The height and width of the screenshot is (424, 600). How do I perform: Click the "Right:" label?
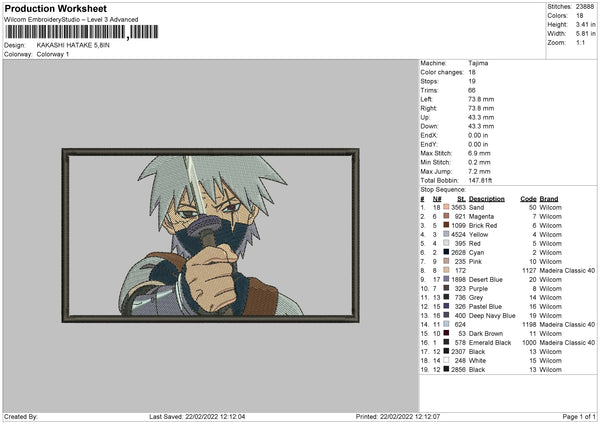pyautogui.click(x=429, y=108)
